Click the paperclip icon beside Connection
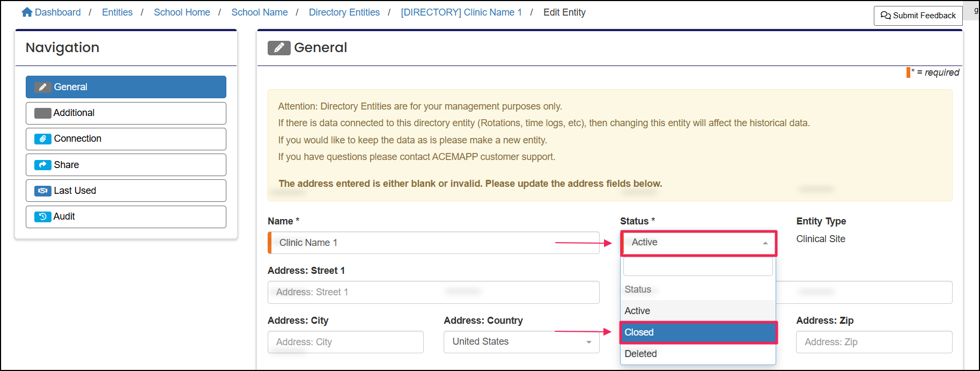980x371 pixels. pyautogui.click(x=43, y=139)
